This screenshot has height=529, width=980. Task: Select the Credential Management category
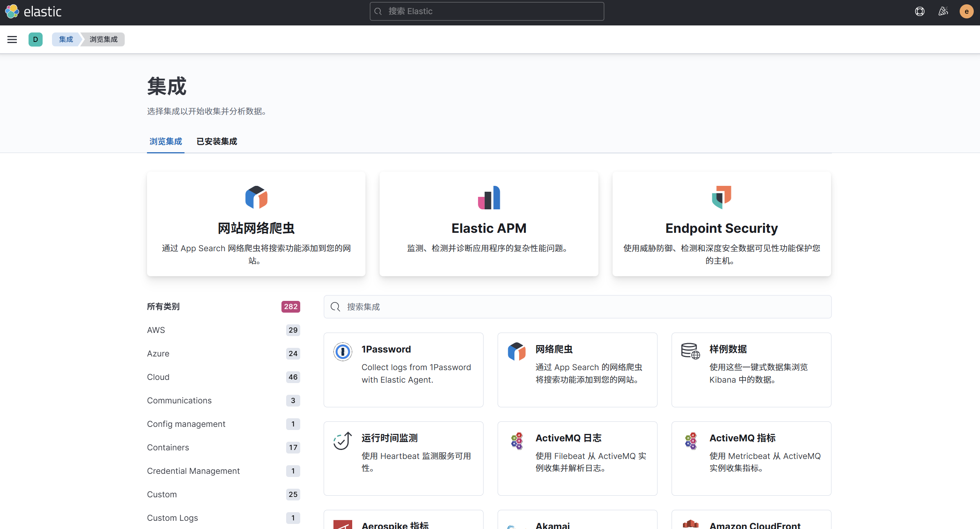(x=193, y=471)
